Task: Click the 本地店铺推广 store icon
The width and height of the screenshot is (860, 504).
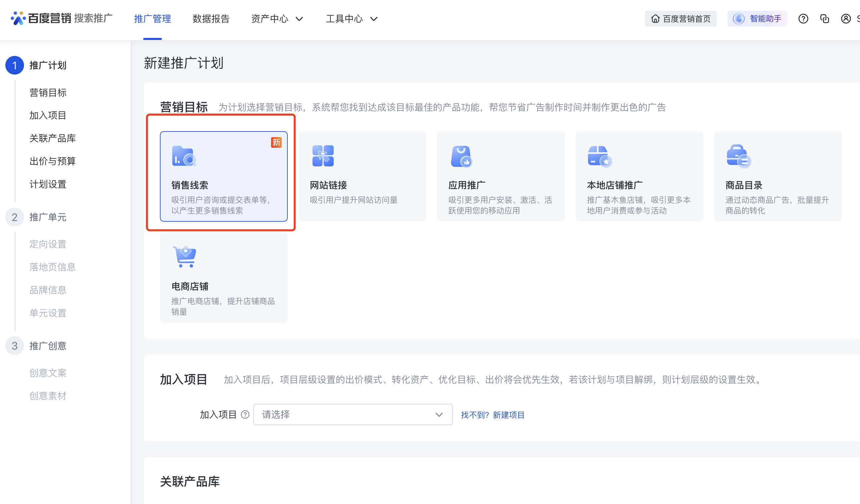Action: [600, 156]
